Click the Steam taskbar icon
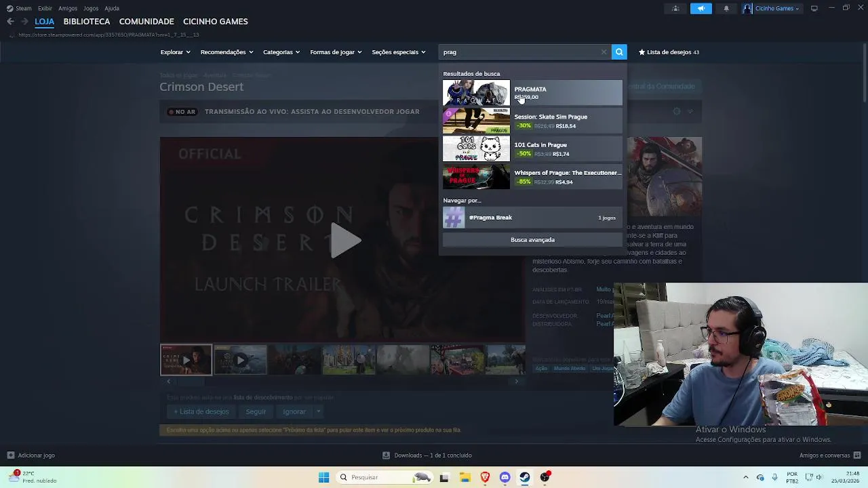This screenshot has height=488, width=868. tap(525, 477)
